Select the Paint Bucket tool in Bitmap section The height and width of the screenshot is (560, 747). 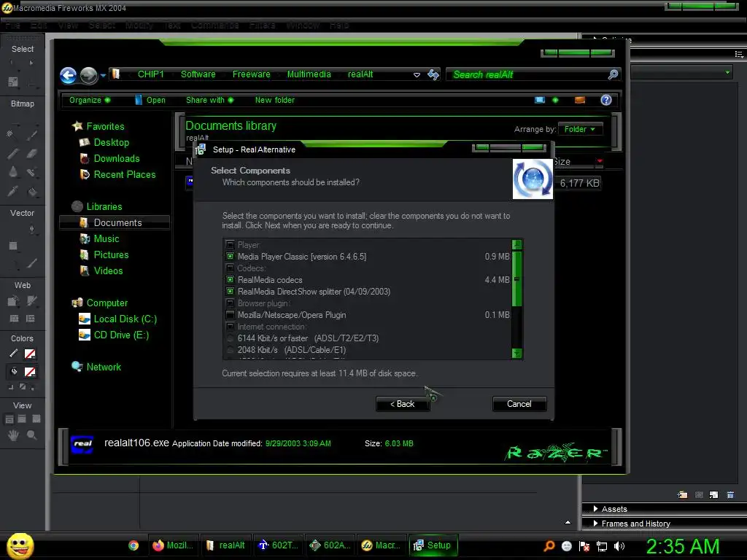32,192
